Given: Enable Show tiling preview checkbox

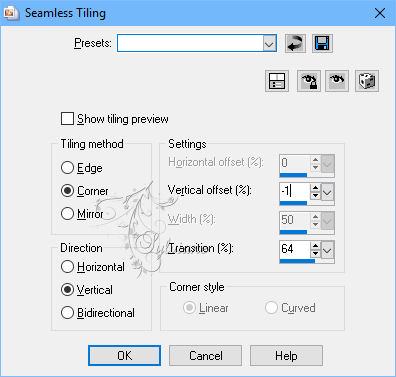Looking at the screenshot, I should (67, 119).
